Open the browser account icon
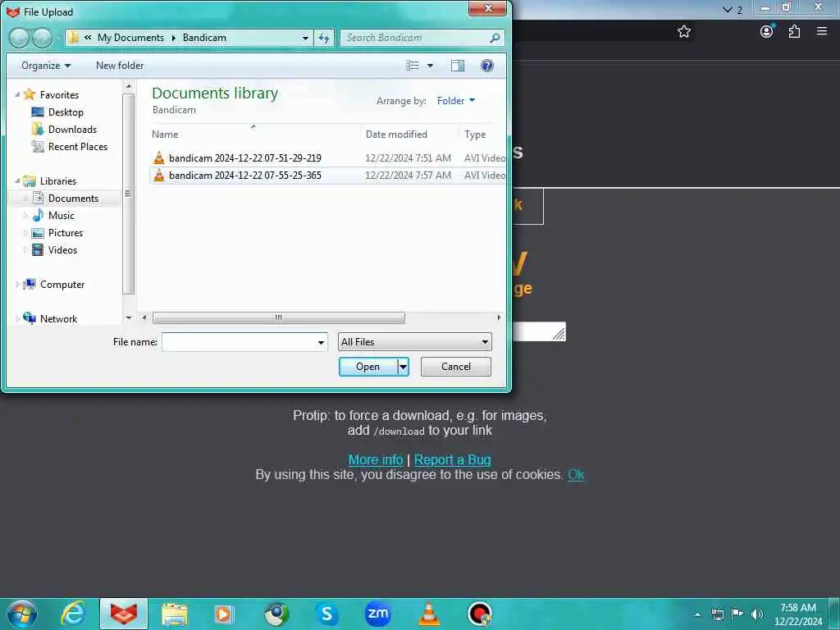The image size is (840, 630). 767,32
